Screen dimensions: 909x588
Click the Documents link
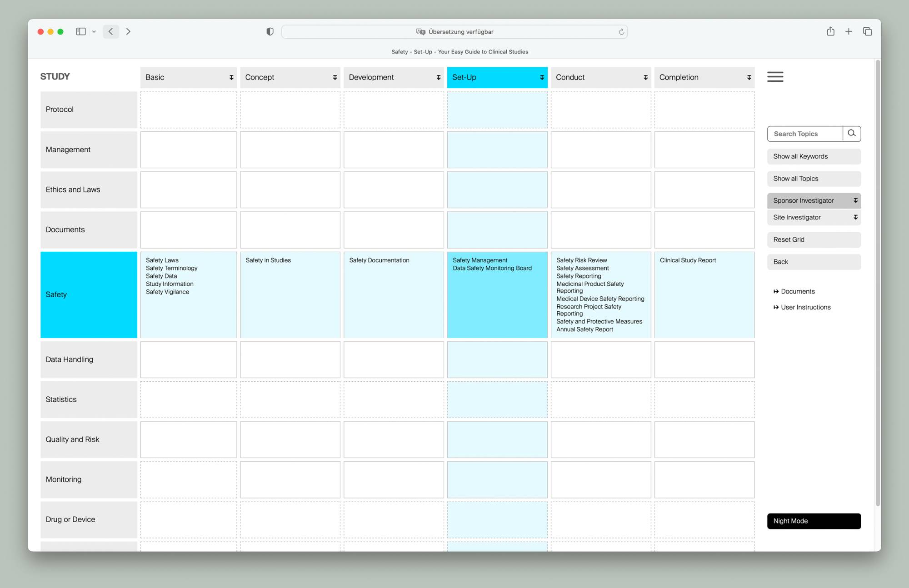point(799,291)
